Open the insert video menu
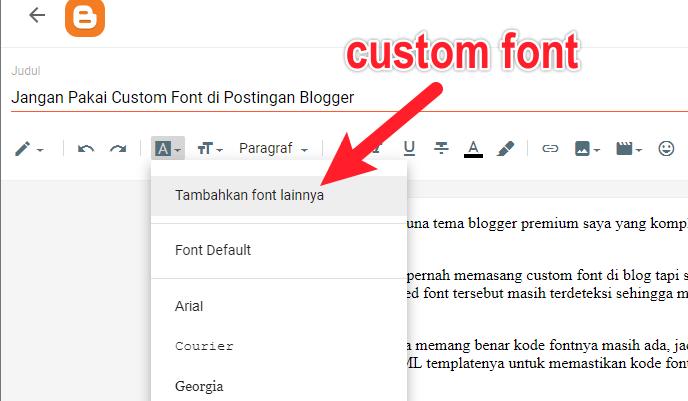The width and height of the screenshot is (688, 401). click(x=629, y=149)
